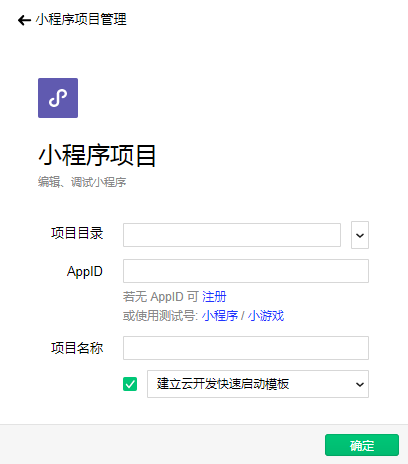Confirm with the green 确定 button
This screenshot has width=408, height=464.
pos(362,445)
